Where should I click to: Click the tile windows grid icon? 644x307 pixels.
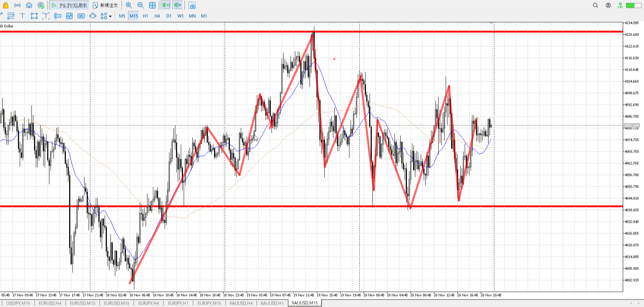click(152, 5)
